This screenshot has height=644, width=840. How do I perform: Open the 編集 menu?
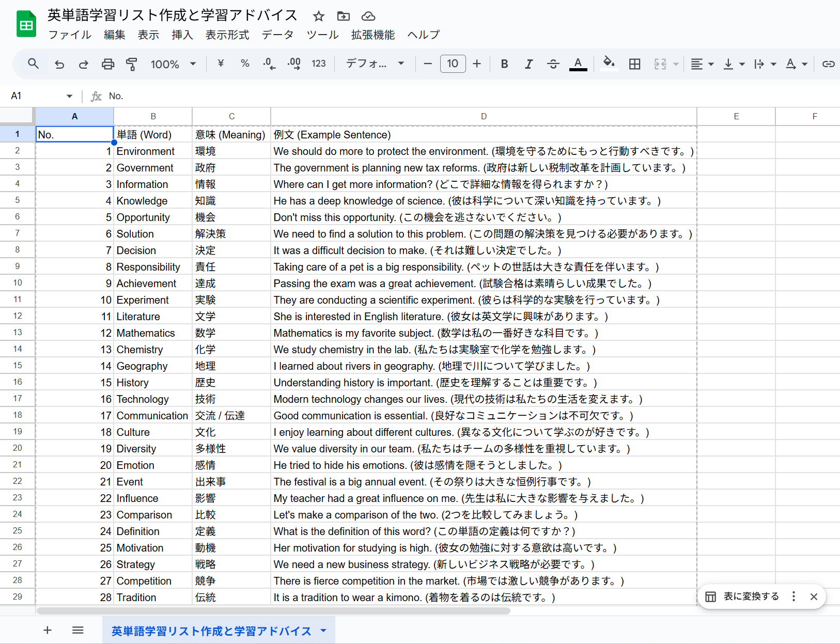[115, 35]
